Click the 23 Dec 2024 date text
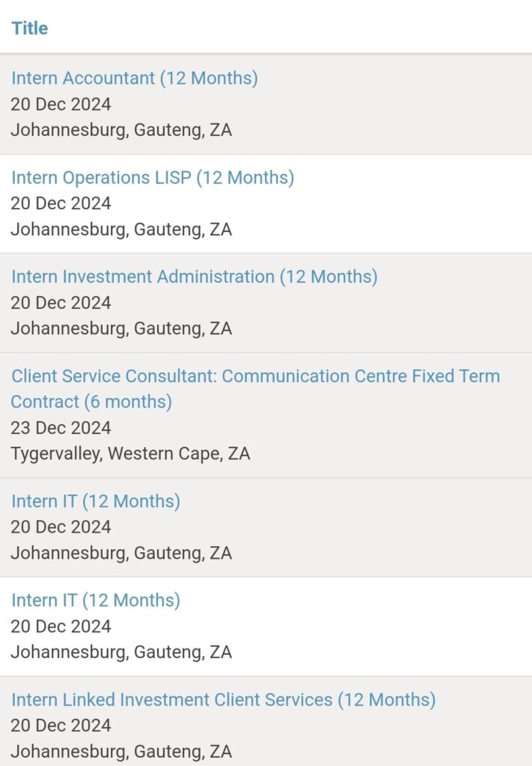The height and width of the screenshot is (766, 532). (x=61, y=428)
